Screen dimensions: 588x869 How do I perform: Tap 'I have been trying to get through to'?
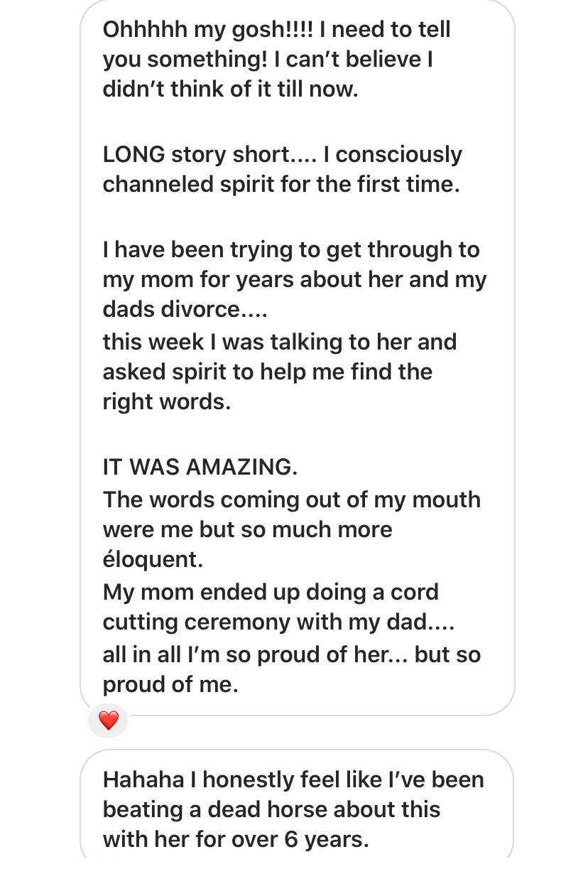(291, 250)
